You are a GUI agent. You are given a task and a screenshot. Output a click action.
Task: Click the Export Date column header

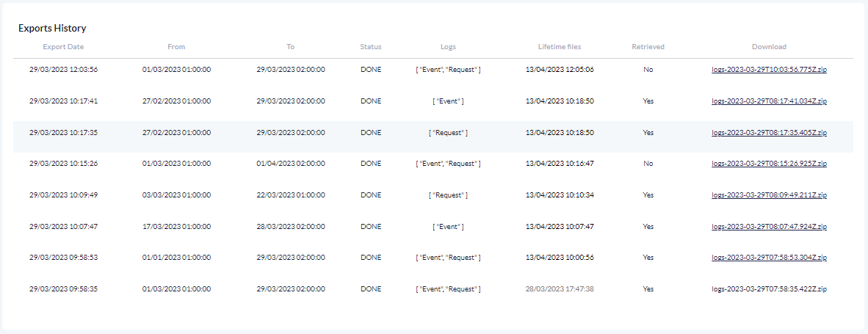pos(64,47)
